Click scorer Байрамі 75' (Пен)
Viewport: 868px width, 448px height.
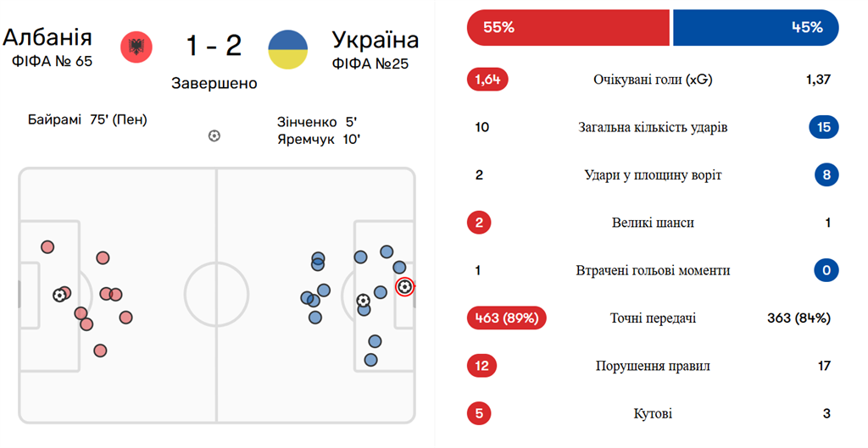pyautogui.click(x=87, y=119)
